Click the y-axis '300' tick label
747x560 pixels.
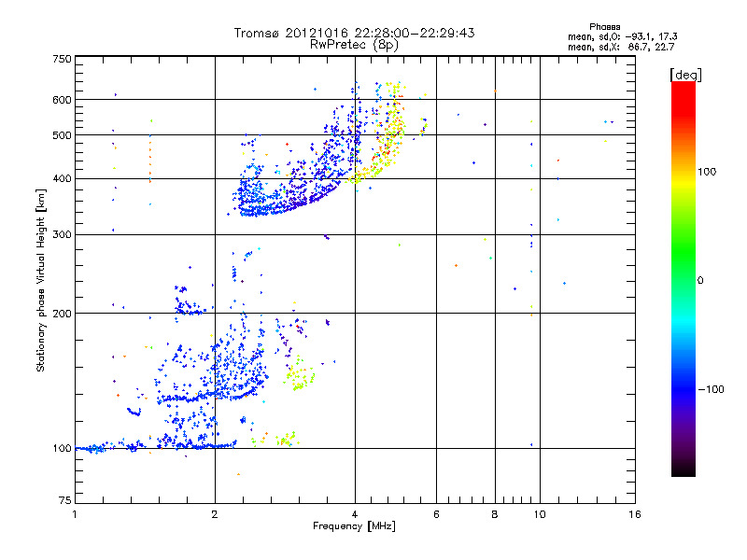[62, 235]
